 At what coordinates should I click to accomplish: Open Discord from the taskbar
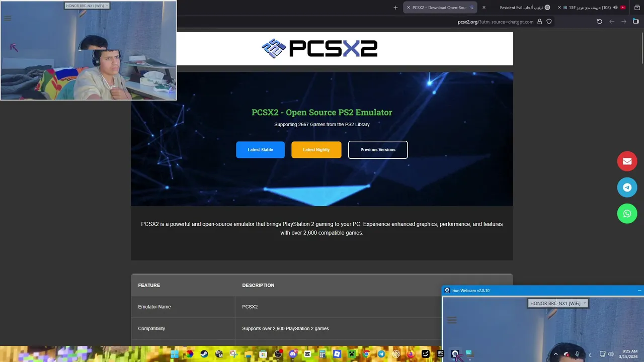(293, 354)
